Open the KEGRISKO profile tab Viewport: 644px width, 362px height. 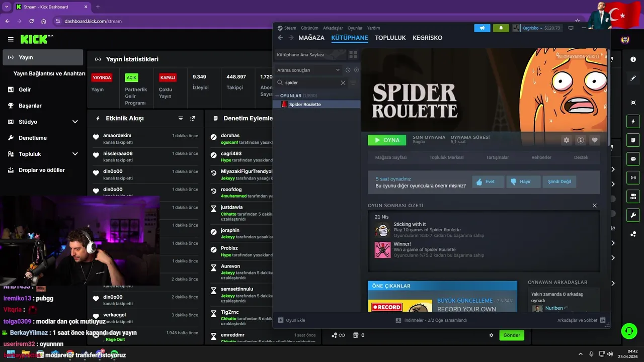pos(427,38)
